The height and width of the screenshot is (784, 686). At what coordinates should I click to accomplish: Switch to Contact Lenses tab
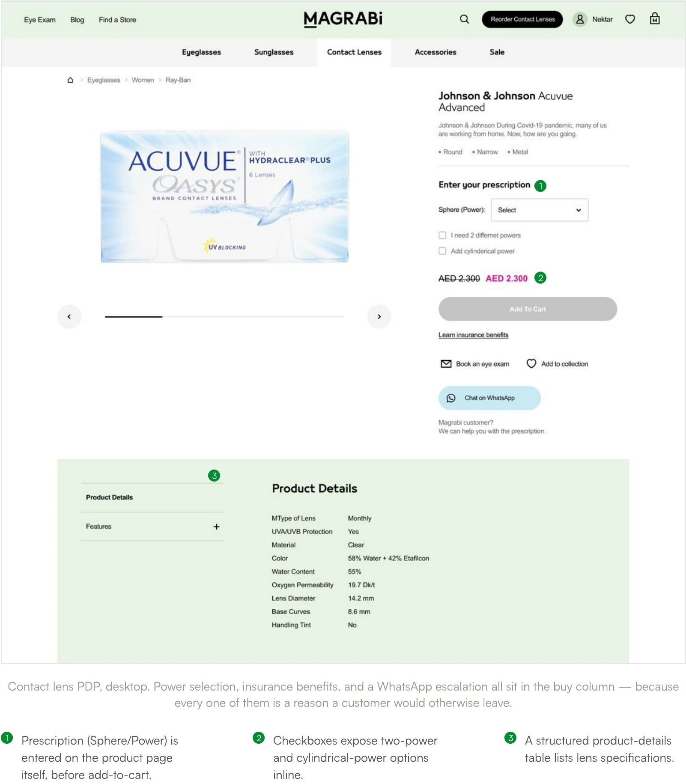click(x=354, y=52)
